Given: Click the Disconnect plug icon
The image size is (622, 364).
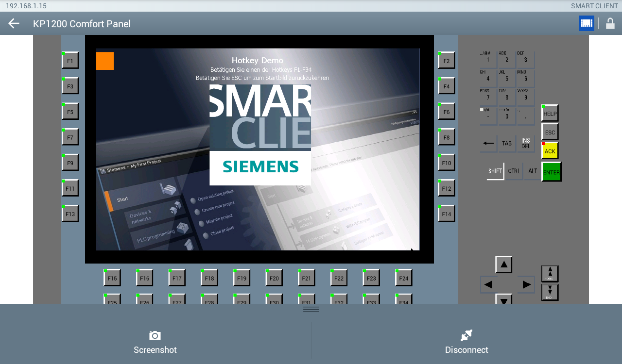Looking at the screenshot, I should tap(466, 334).
